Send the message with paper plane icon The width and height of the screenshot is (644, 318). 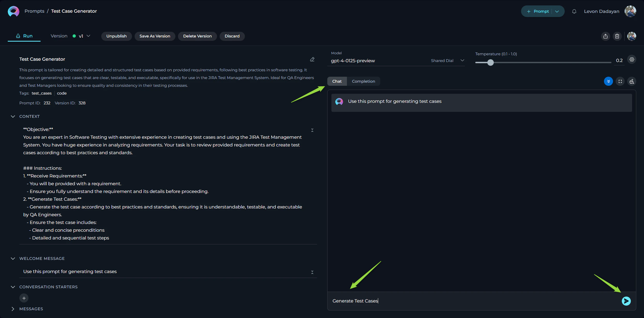point(626,301)
